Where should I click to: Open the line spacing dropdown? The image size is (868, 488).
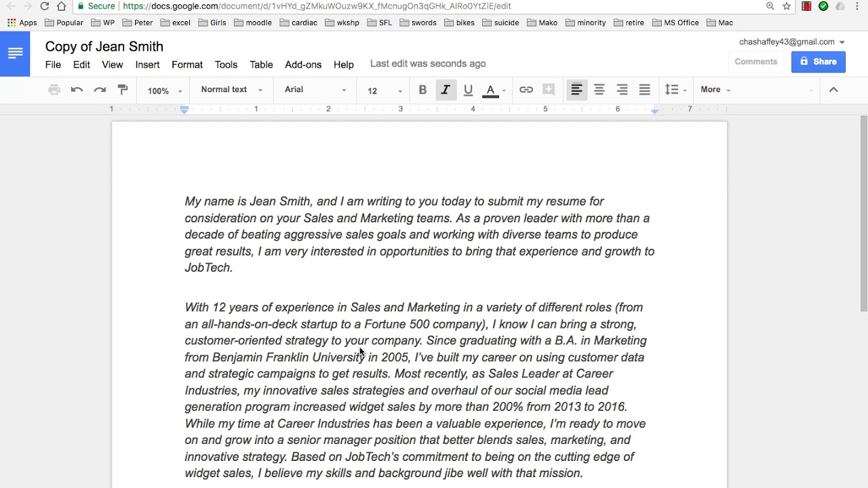point(675,89)
